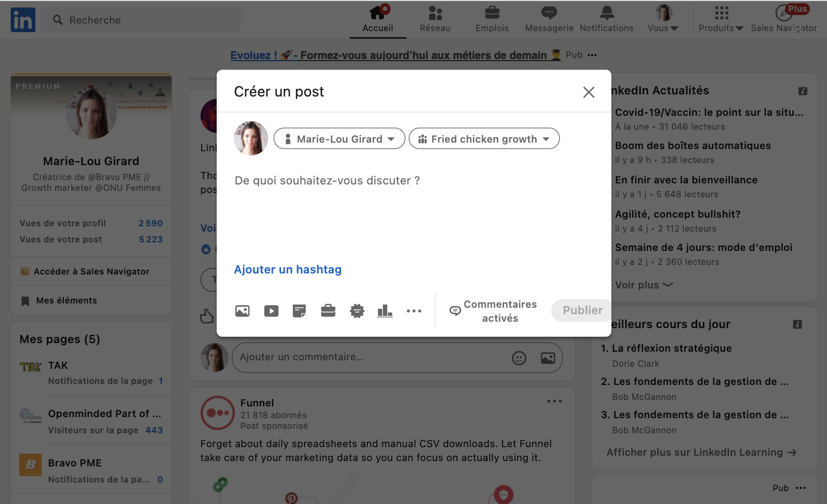Click the Recherche search field
827x504 pixels.
click(x=141, y=20)
